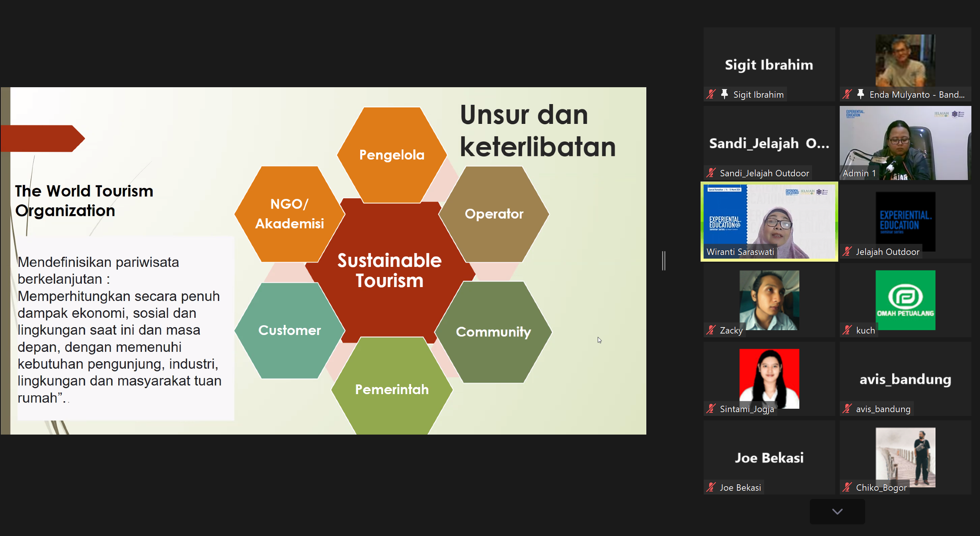The height and width of the screenshot is (536, 980).
Task: Select Wiranti Saraswati's active speaker video
Action: coord(769,221)
